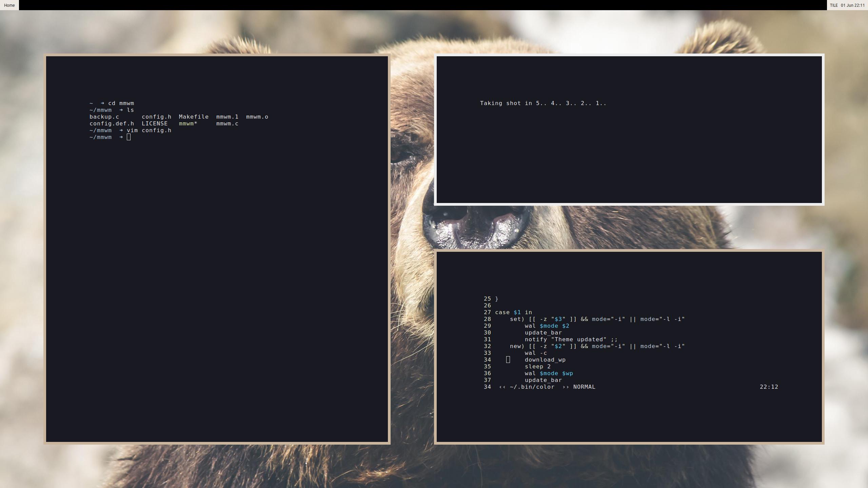Click the TILE layout indicator
The image size is (868, 488).
pos(834,5)
